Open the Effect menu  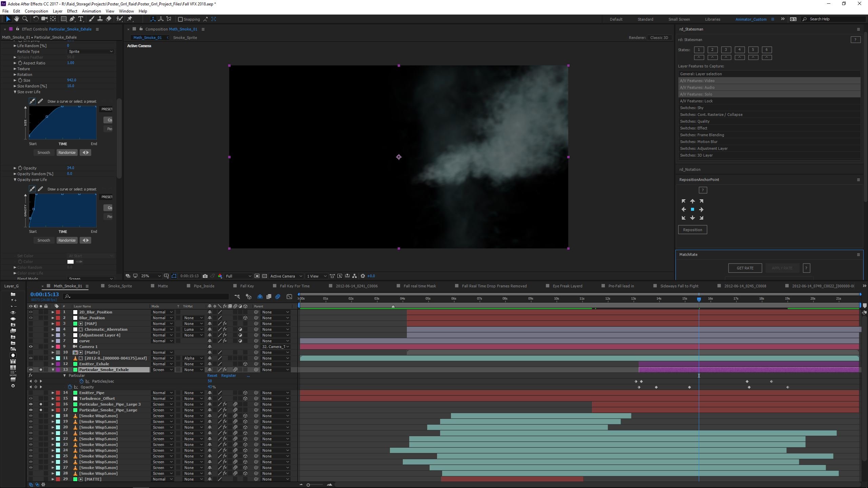[x=72, y=11]
